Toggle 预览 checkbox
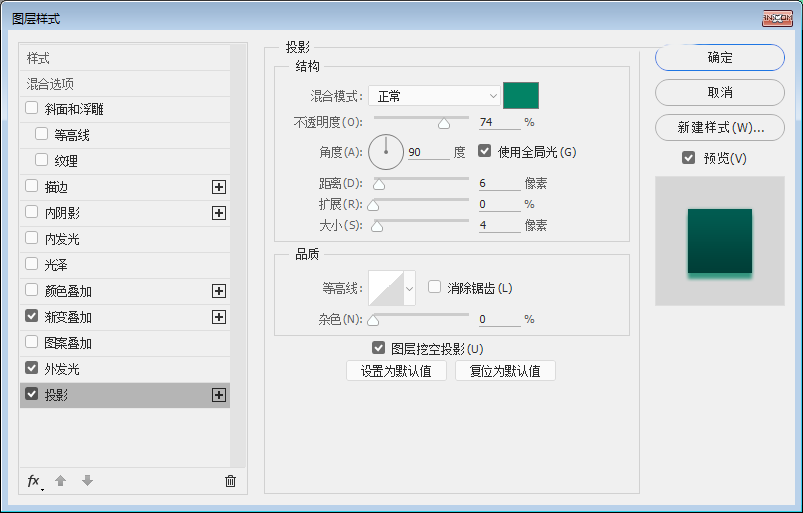Viewport: 803px width, 513px height. pyautogui.click(x=689, y=158)
